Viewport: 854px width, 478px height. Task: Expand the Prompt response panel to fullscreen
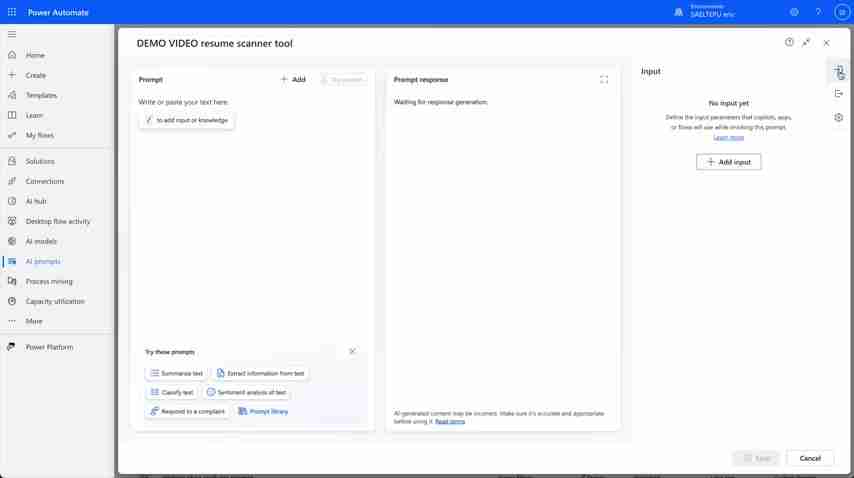click(x=604, y=79)
